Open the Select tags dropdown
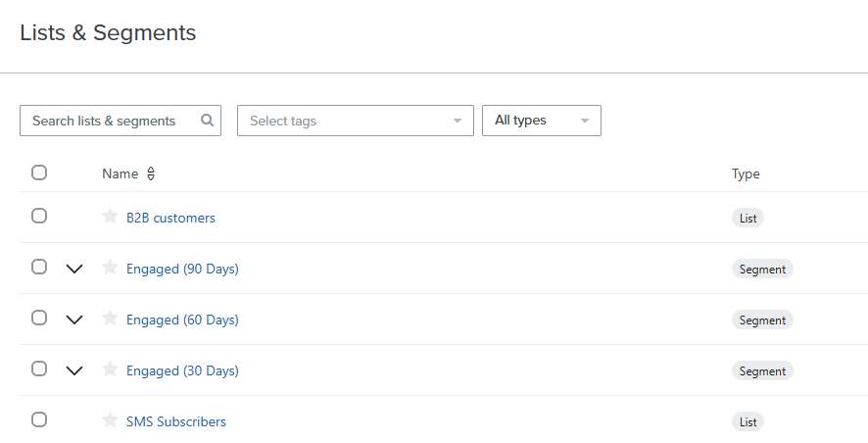Screen dimensions: 868x443 356,121
